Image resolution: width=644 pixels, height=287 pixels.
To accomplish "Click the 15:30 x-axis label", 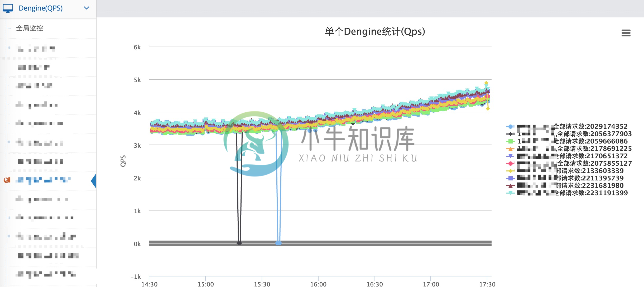I will click(262, 284).
